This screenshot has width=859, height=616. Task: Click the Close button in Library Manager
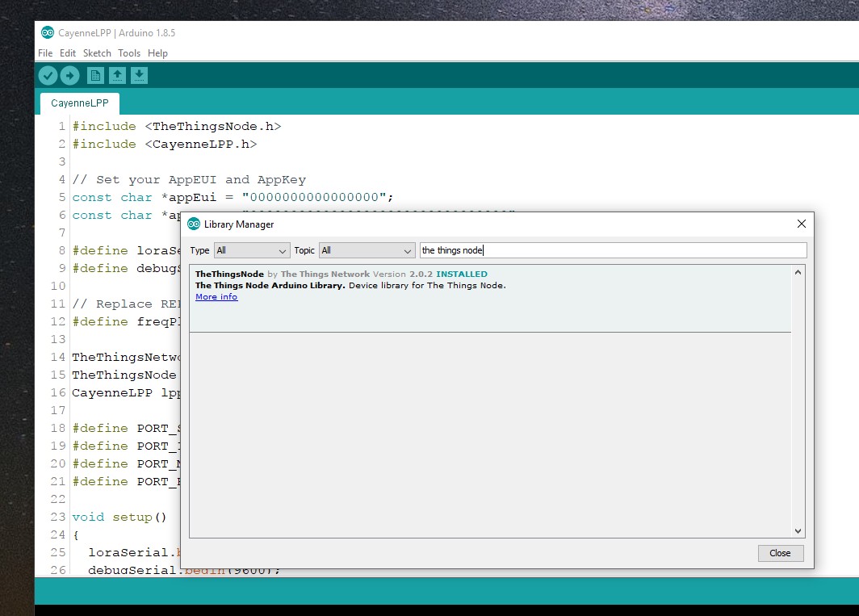[781, 553]
